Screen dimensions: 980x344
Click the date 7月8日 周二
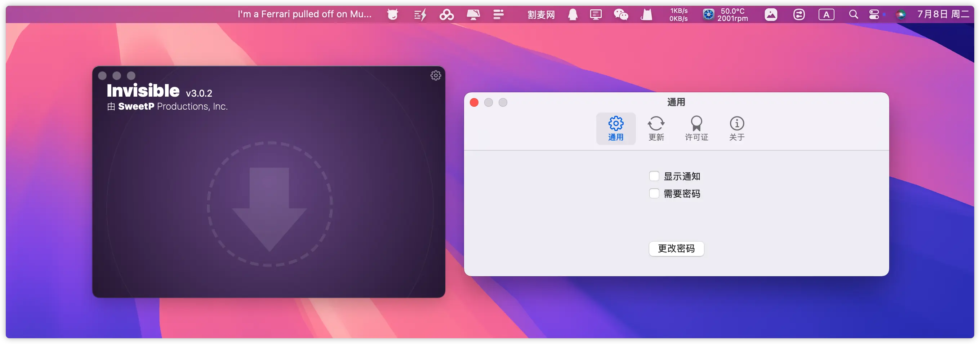(943, 14)
